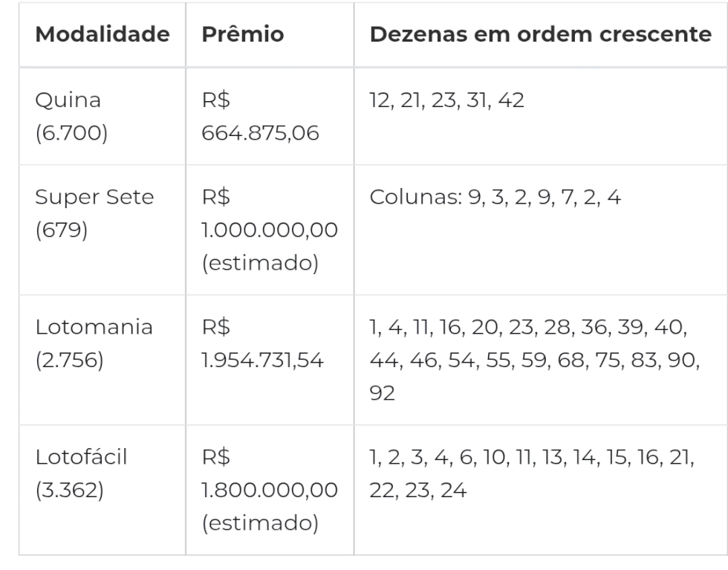Click the Lotofácil R$ 1.800.000,00 estimated prize
Viewport: 728px width, 570px height.
pos(270,490)
